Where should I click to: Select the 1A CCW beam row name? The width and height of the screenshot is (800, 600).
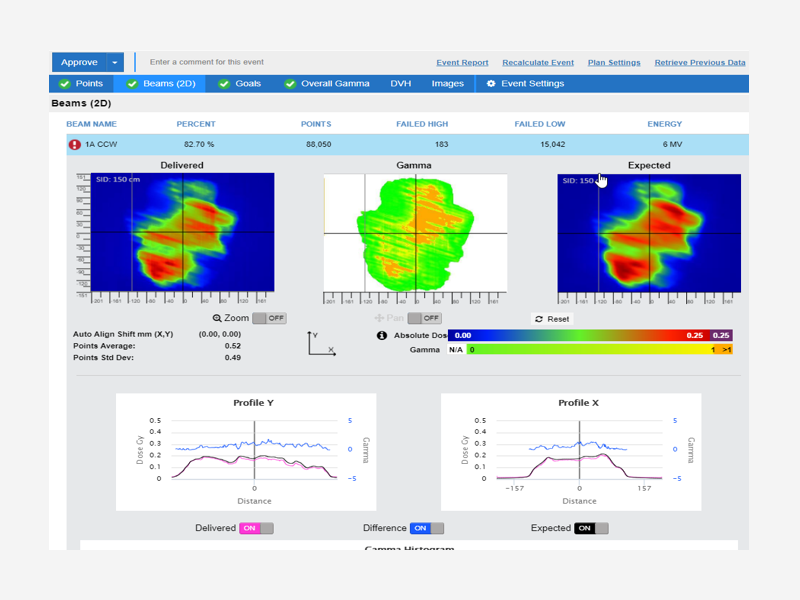(x=101, y=144)
